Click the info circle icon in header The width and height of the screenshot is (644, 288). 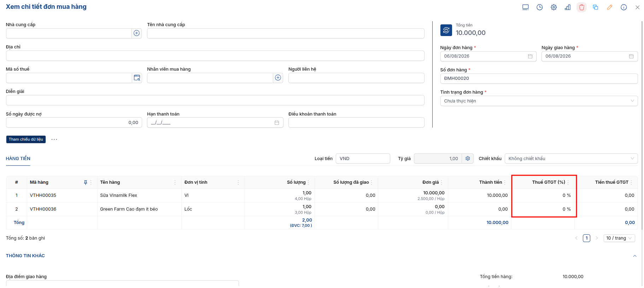pos(623,7)
